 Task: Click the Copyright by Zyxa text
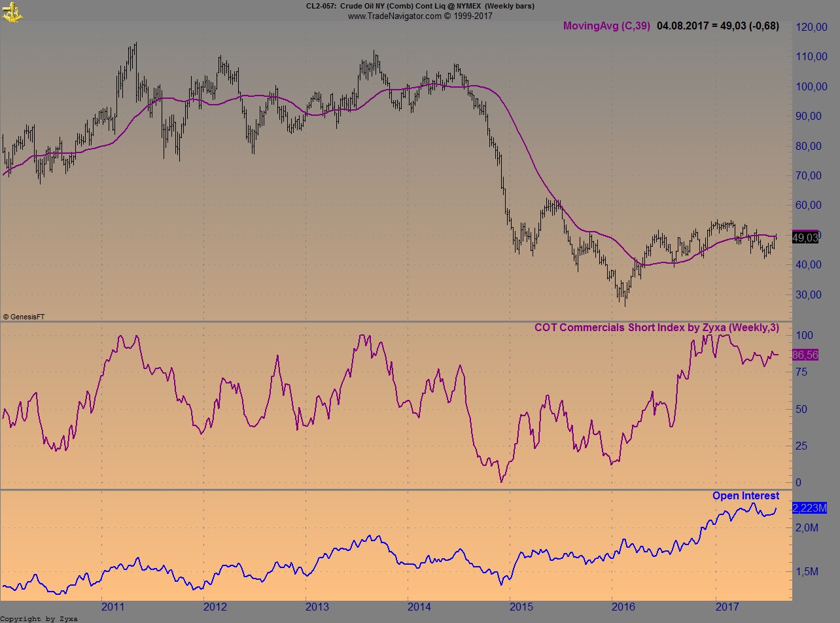tap(39, 618)
